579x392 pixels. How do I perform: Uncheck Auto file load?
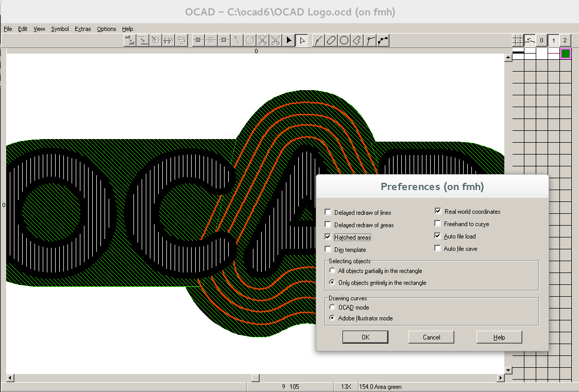(x=437, y=236)
